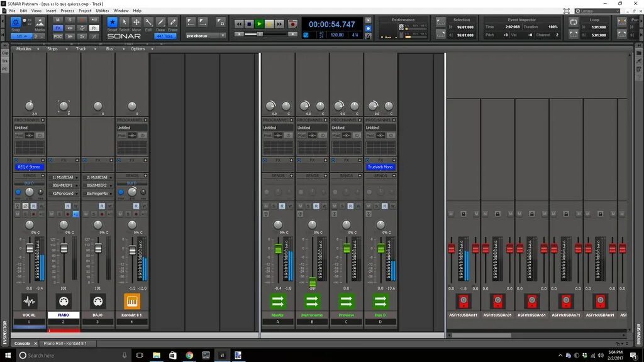
Task: Click the Bus D green arrows icon
Action: tap(380, 302)
